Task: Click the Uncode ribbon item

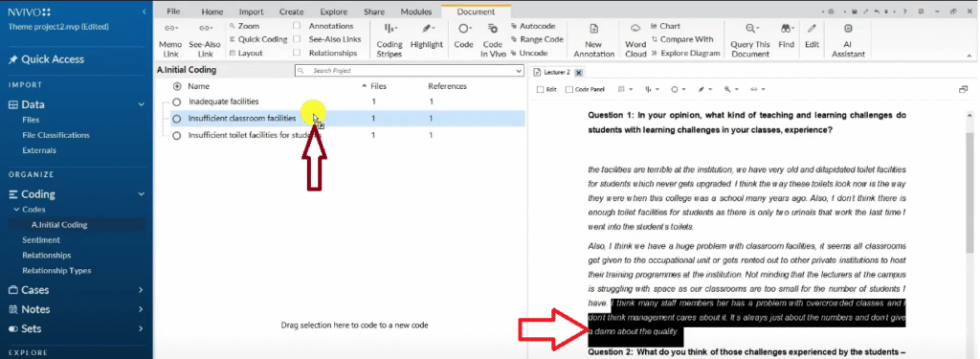Action: (x=528, y=54)
